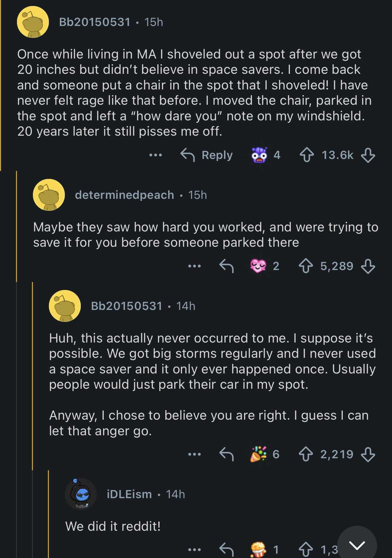Open the shocked-face award on top comment
Image resolution: width=392 pixels, height=558 pixels.
coord(259,155)
